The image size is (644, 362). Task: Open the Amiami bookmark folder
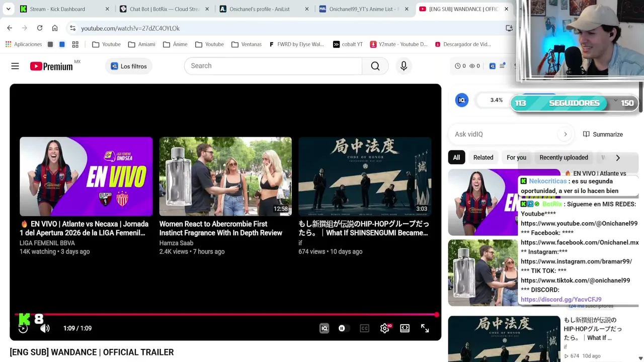tap(141, 44)
